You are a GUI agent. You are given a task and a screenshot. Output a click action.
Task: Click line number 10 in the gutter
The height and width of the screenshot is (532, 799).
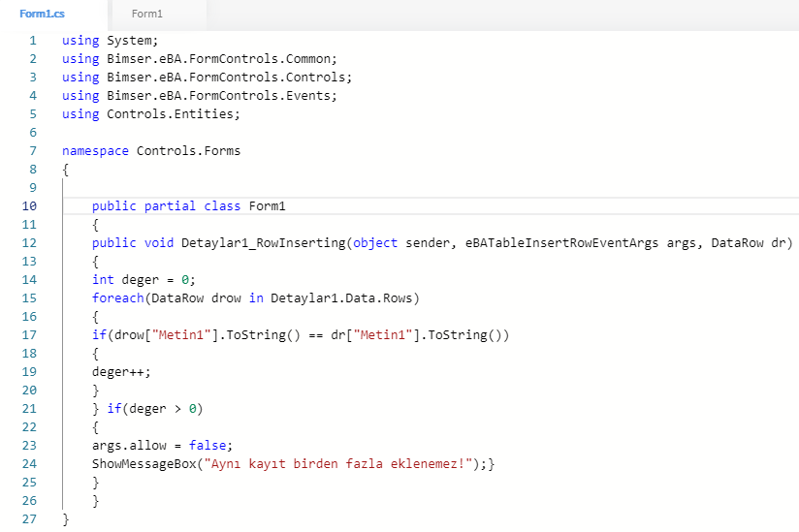(x=29, y=206)
